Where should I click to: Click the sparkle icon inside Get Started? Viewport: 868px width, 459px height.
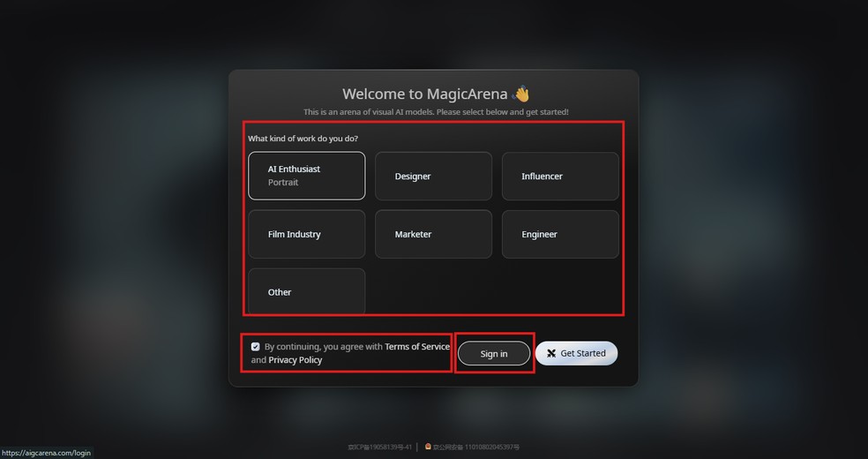551,353
